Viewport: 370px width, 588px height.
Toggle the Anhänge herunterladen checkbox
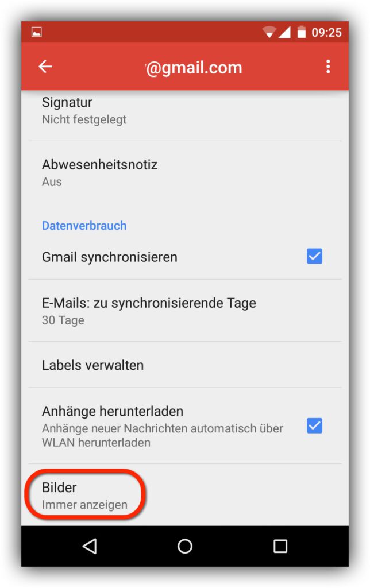click(314, 425)
